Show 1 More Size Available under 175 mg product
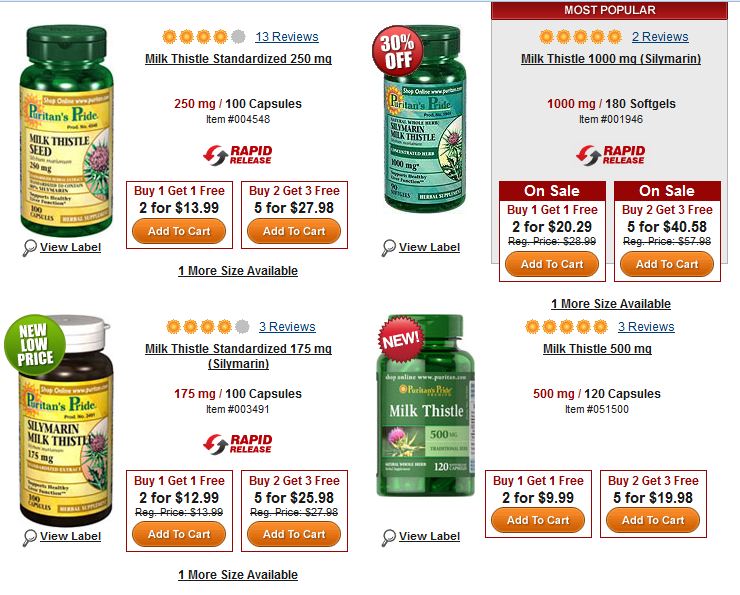The height and width of the screenshot is (595, 740). point(238,575)
